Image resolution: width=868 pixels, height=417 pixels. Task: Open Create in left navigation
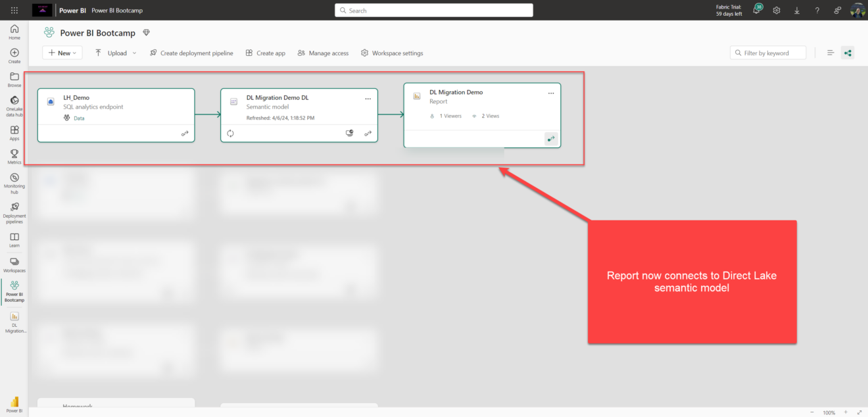click(x=14, y=56)
